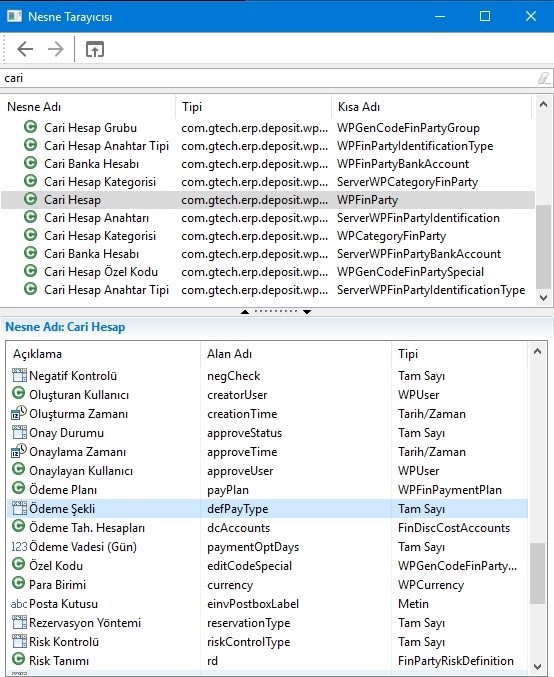Viewport: 554px width, 677px height.
Task: Click the table icon next to Negatif Kontrolü
Action: click(19, 376)
